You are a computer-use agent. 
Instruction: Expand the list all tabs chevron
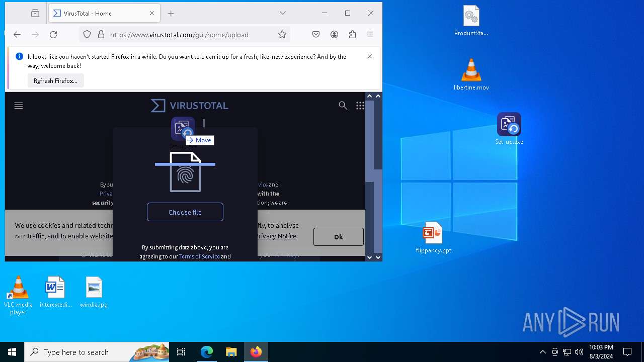283,13
